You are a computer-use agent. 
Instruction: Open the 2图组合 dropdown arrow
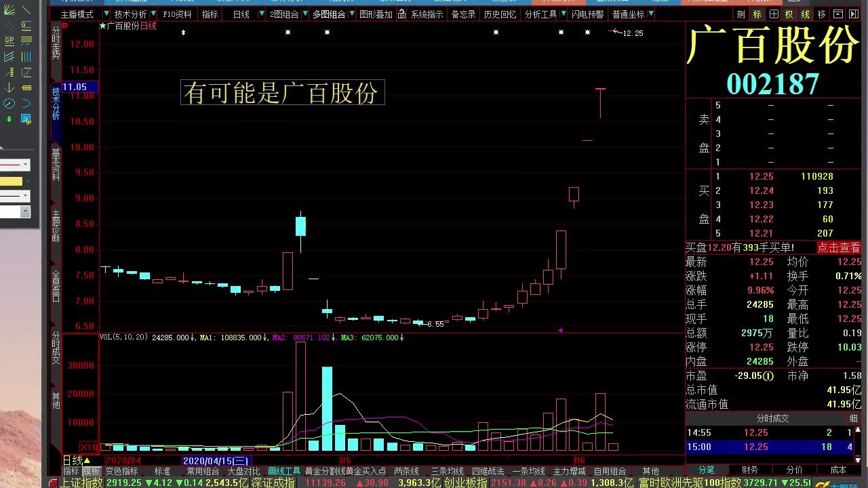(x=304, y=14)
